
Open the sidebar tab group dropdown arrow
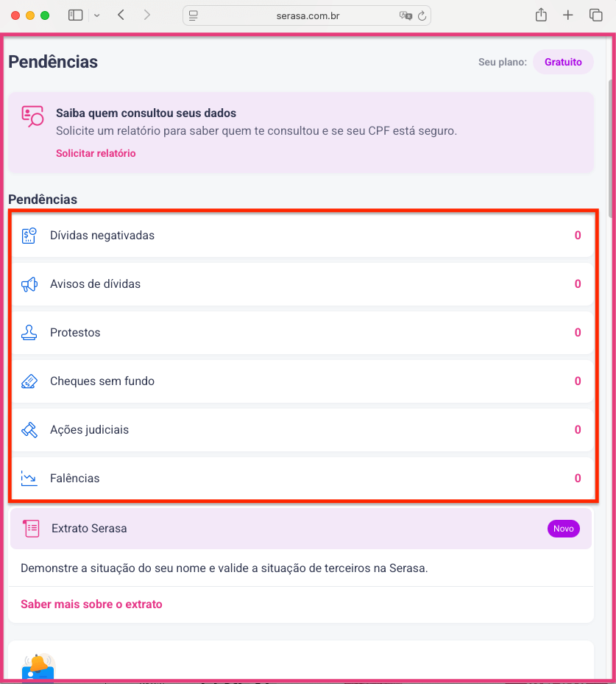tap(96, 15)
